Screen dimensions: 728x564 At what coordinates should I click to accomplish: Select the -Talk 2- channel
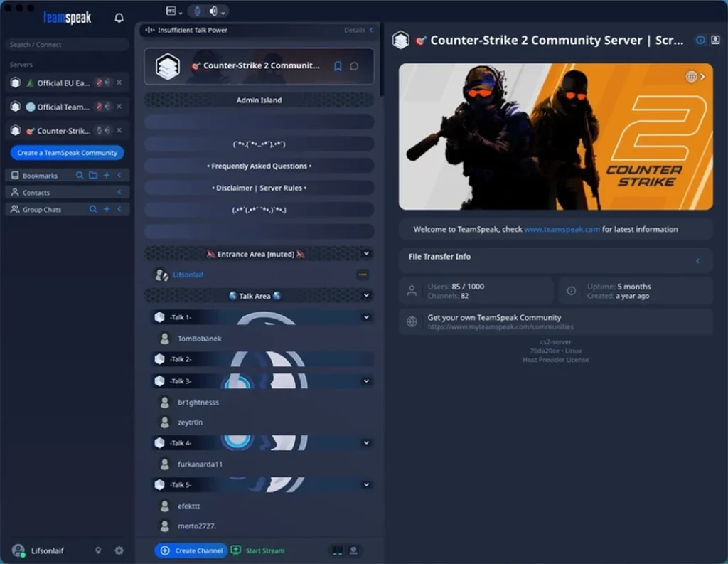pos(263,359)
